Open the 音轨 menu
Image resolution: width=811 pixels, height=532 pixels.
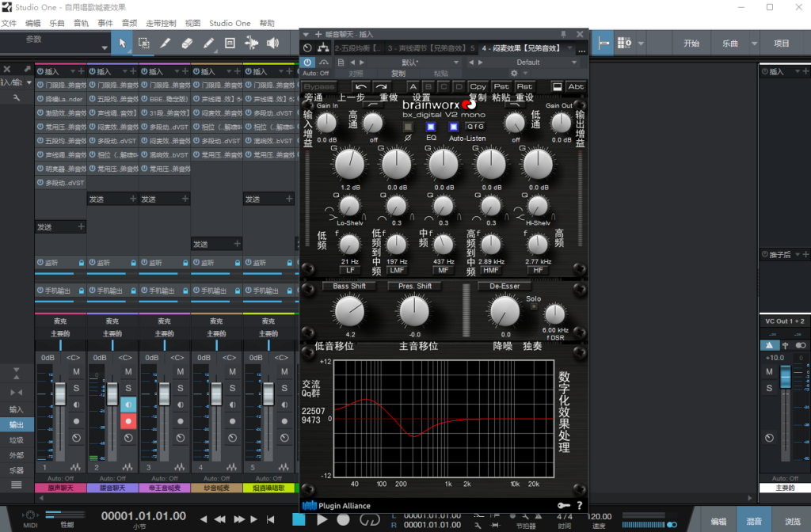pos(81,23)
